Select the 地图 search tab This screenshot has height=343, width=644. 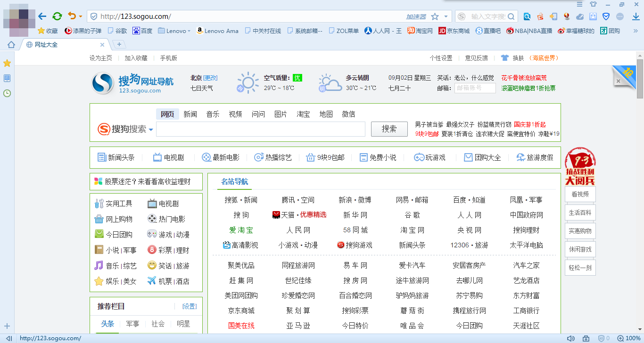pos(326,114)
